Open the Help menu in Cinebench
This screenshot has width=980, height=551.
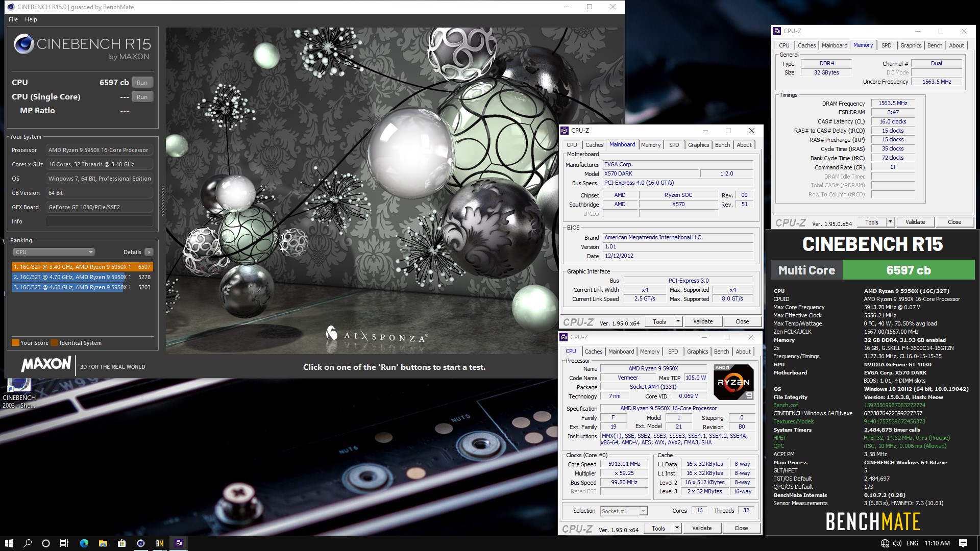click(x=31, y=19)
